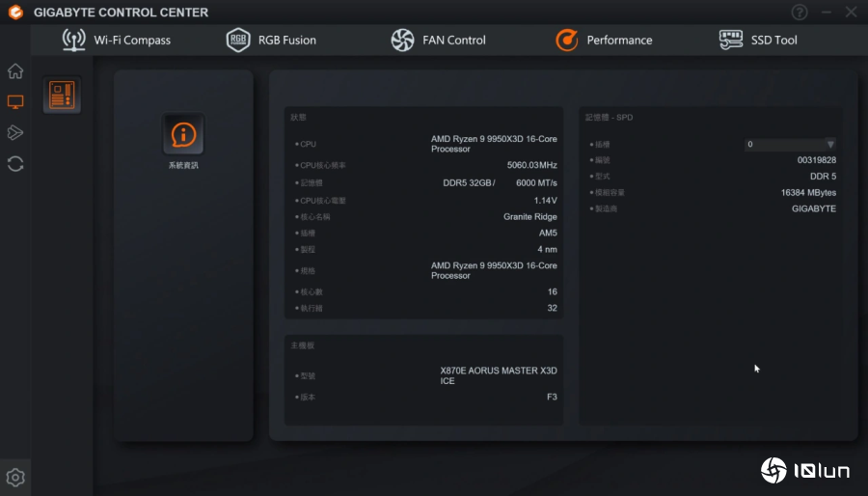The height and width of the screenshot is (496, 868).
Task: Switch to Performance tab
Action: pyautogui.click(x=604, y=40)
